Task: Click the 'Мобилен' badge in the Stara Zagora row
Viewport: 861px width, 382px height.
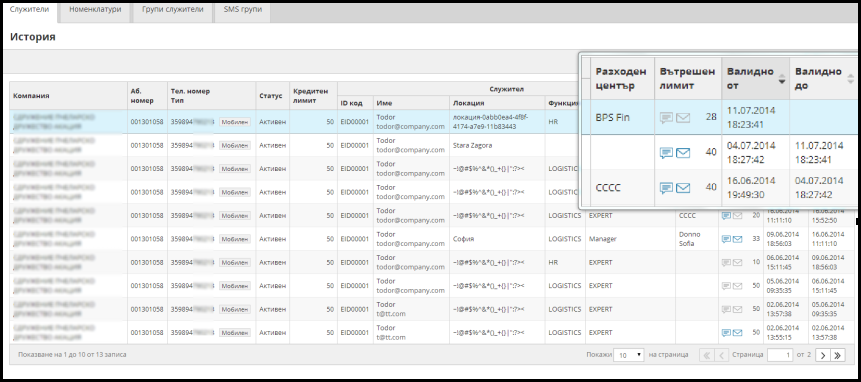Action: point(234,145)
